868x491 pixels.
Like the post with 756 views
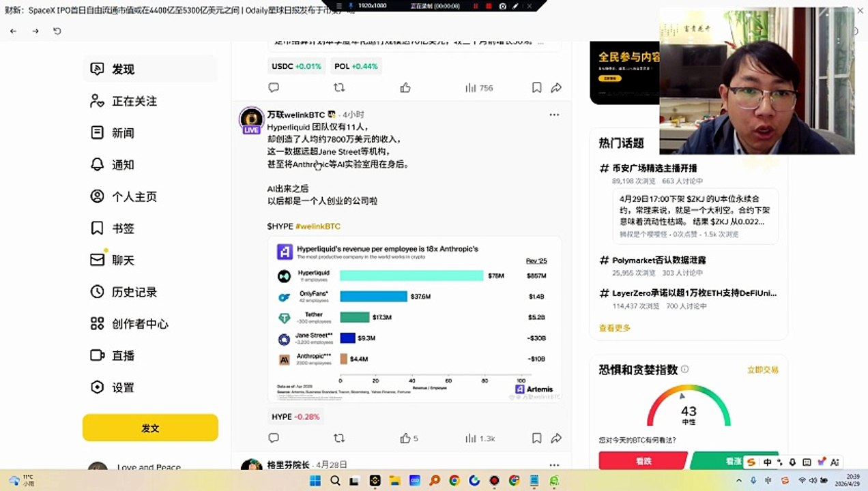click(405, 87)
